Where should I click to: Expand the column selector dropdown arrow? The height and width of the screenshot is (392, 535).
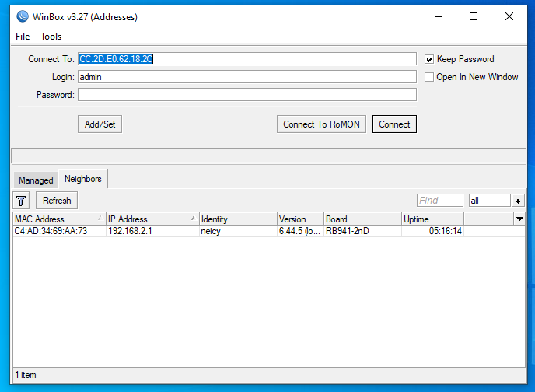(519, 219)
